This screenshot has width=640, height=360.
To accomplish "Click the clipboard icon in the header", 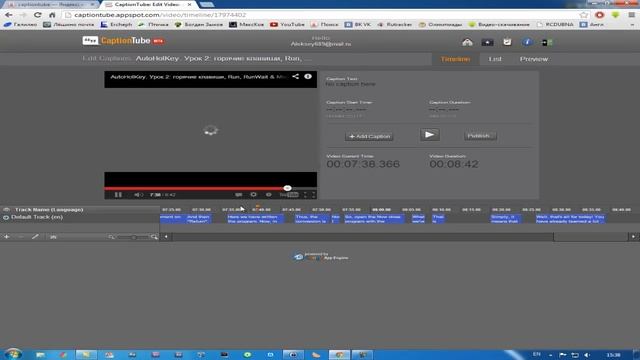I will point(507,42).
